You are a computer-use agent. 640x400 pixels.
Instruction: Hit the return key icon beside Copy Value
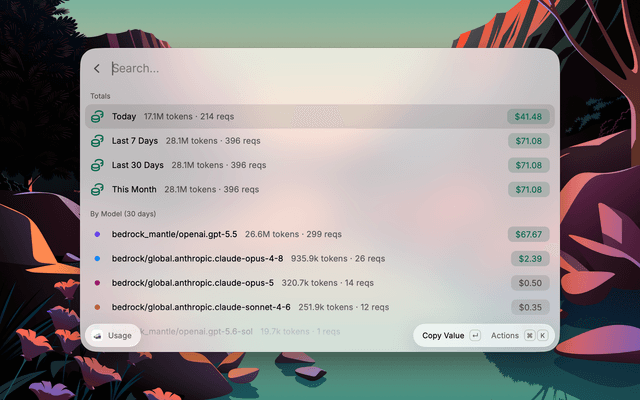(x=475, y=336)
